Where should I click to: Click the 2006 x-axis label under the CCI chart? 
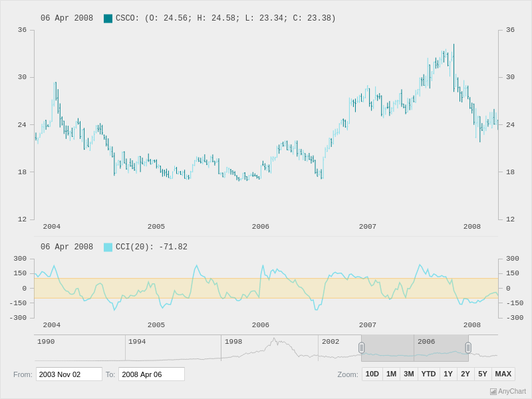coord(261,325)
